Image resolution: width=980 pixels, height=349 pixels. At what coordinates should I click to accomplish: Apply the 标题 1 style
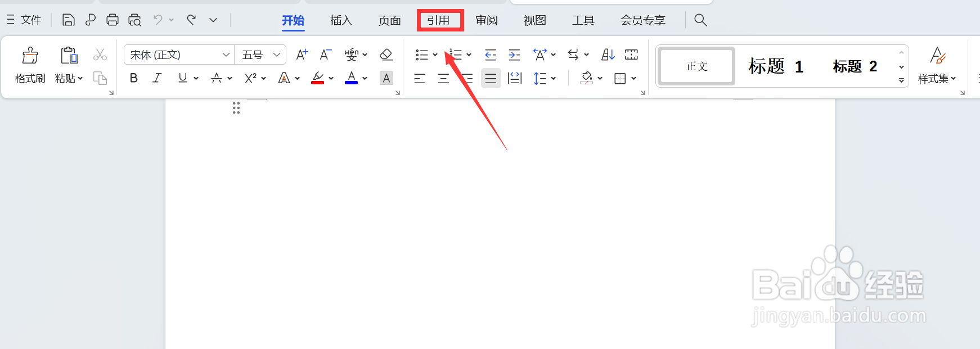[776, 66]
